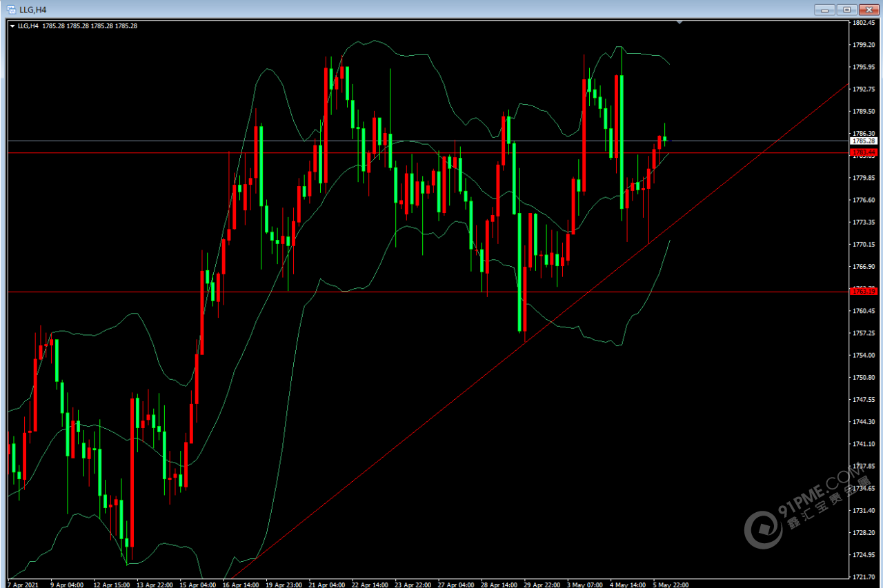
Task: Click the 13 Apr 22:00 time label
Action: click(155, 585)
